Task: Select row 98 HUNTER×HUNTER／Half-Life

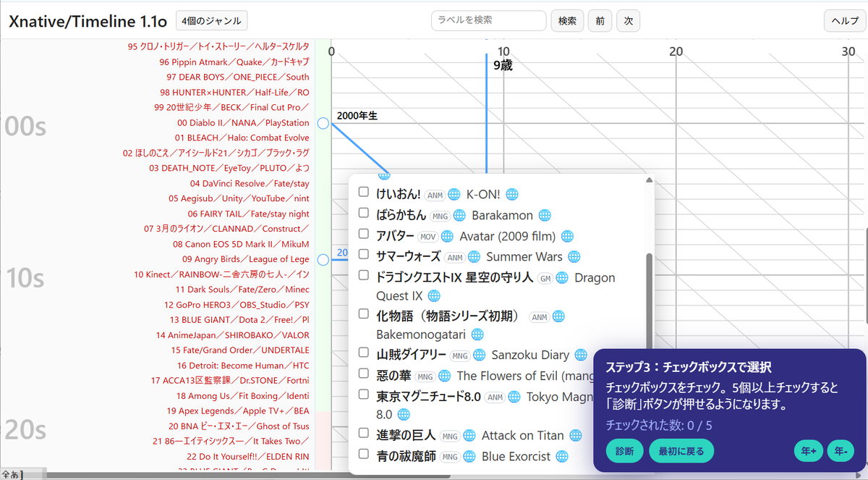Action: pos(234,92)
